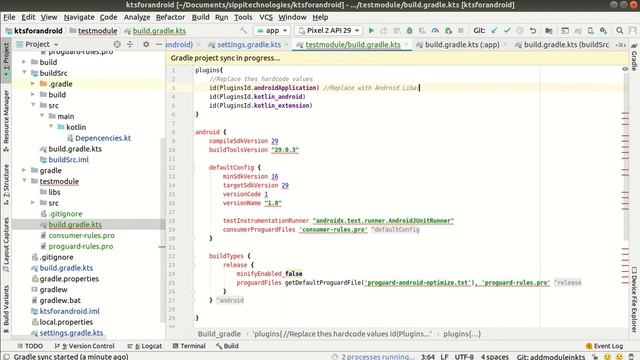The width and height of the screenshot is (640, 360).
Task: Collapse the kotlin folder
Action: [x=51, y=127]
